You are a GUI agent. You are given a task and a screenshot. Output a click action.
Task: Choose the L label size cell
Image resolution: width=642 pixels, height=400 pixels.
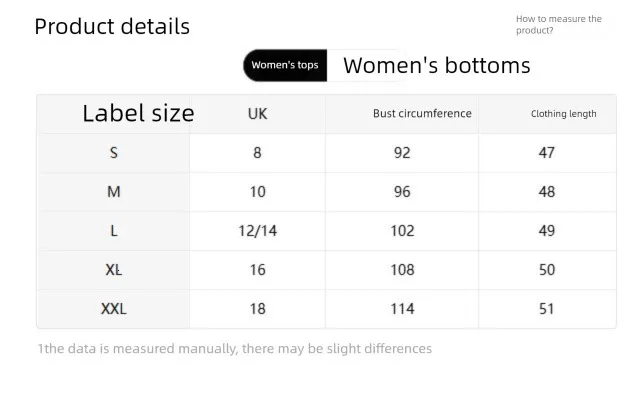[x=114, y=231]
